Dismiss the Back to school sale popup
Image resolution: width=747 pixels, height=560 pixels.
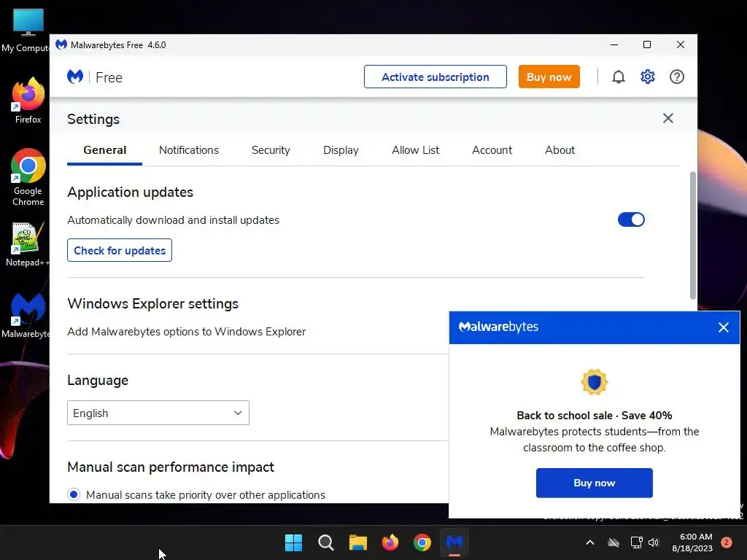pos(723,327)
